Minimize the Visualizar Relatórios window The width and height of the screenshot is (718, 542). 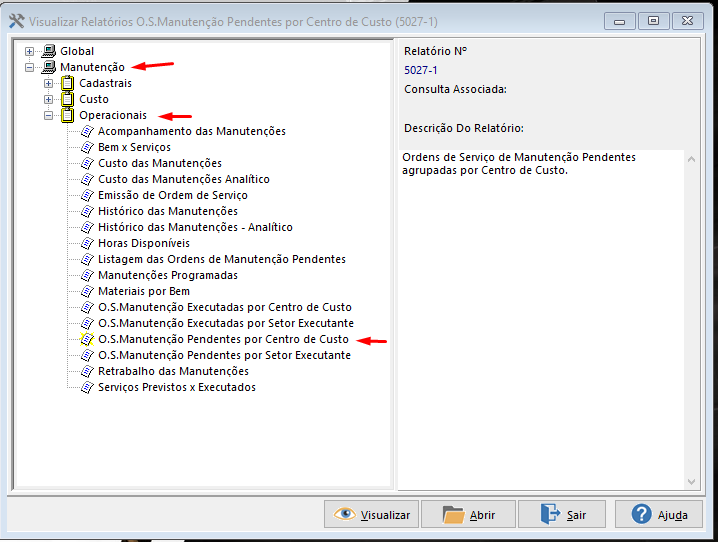(619, 21)
